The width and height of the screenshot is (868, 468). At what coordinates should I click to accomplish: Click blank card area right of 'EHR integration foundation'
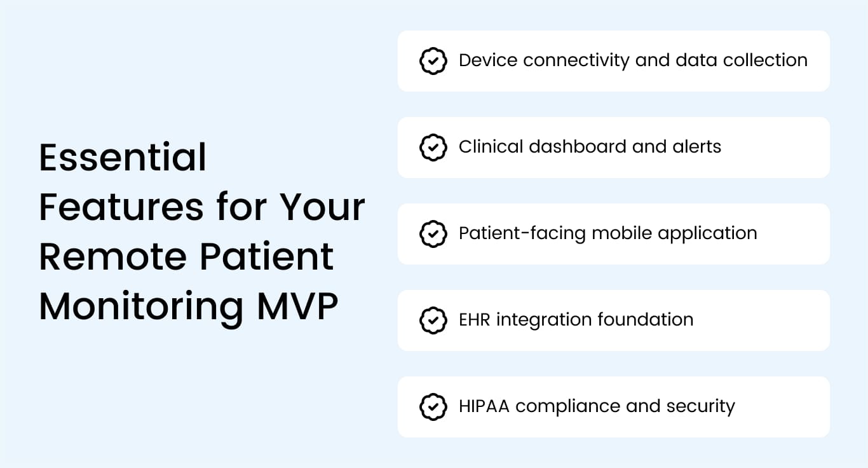click(761, 320)
